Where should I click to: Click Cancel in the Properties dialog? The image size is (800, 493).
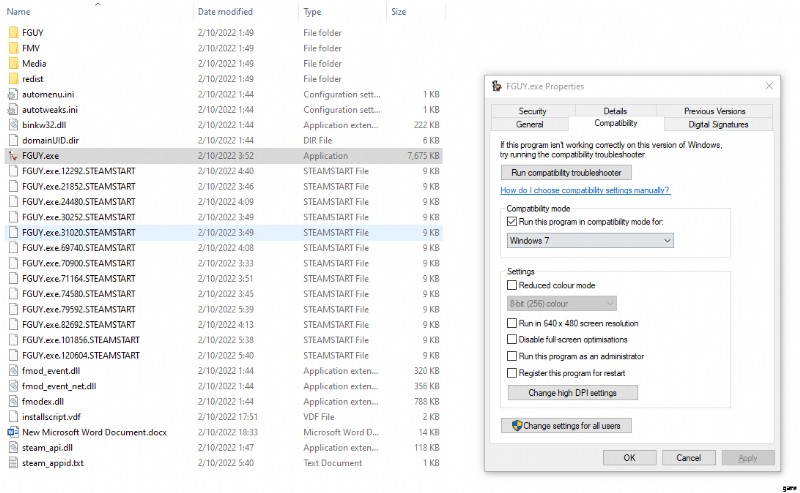(689, 458)
